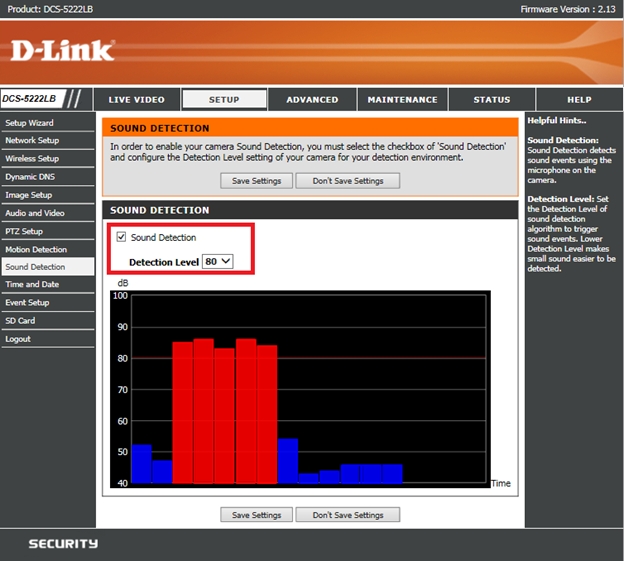Image resolution: width=624 pixels, height=561 pixels.
Task: Switch to the Live Video tab
Action: pyautogui.click(x=136, y=100)
